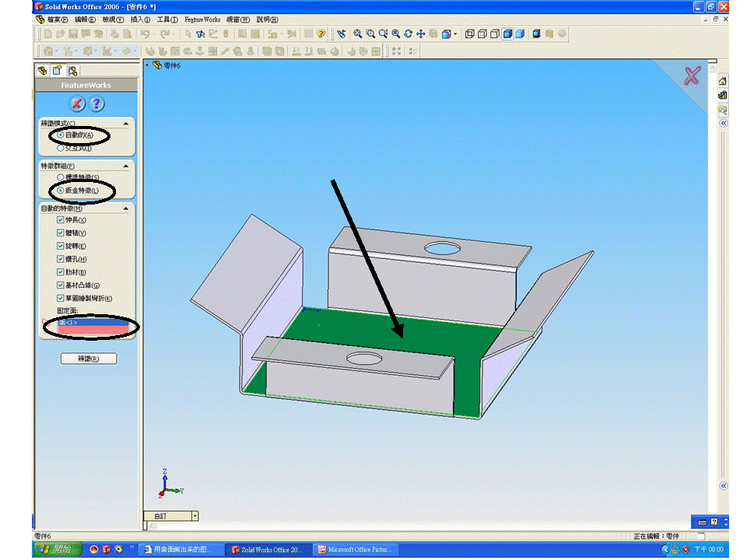Open FeatureWorks help question-mark button
Image resolution: width=747 pixels, height=560 pixels.
pyautogui.click(x=96, y=103)
